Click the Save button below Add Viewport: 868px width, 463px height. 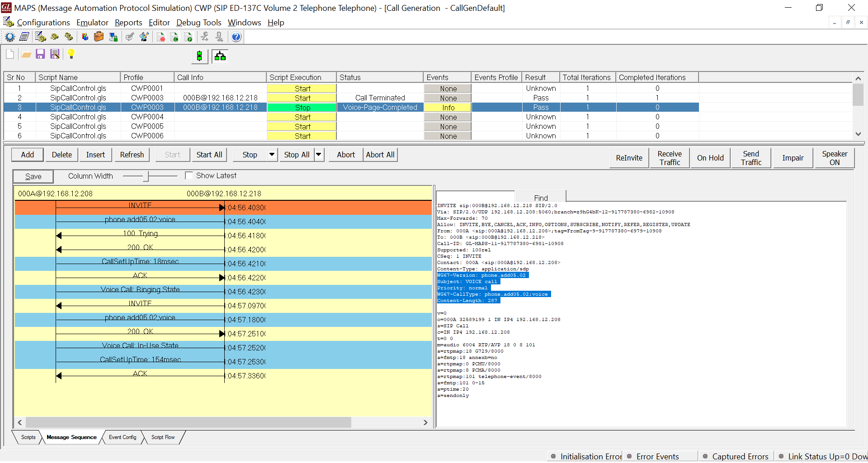[33, 176]
